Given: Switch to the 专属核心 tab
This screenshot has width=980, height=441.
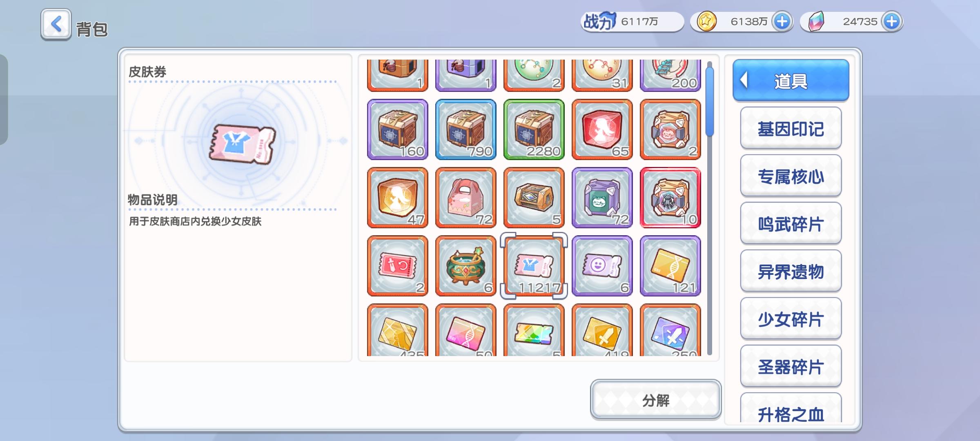Looking at the screenshot, I should [791, 176].
